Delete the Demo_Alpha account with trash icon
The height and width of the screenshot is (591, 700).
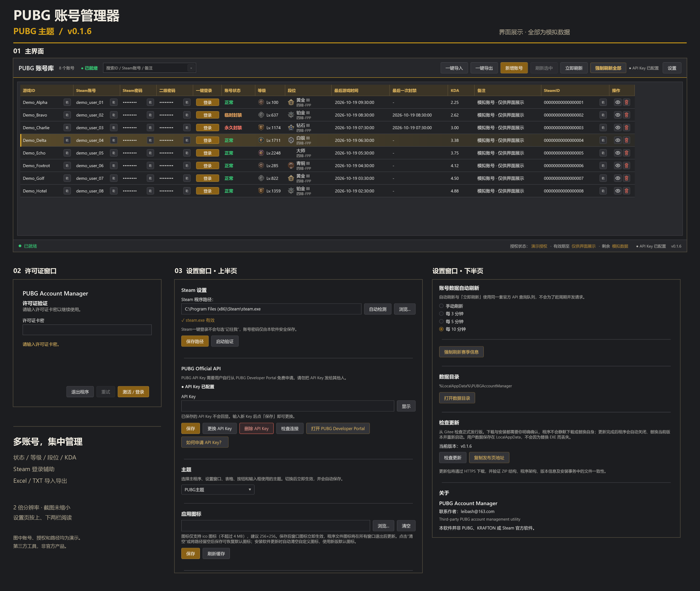[626, 103]
